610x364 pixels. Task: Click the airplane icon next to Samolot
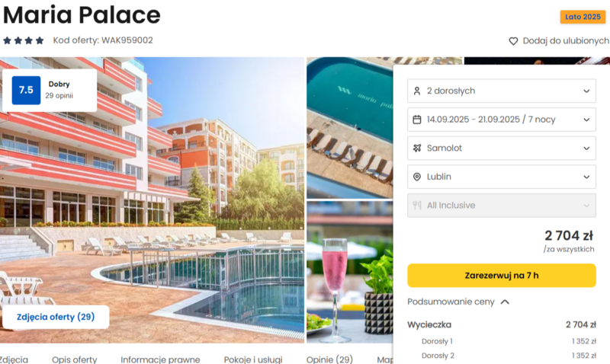tap(416, 148)
